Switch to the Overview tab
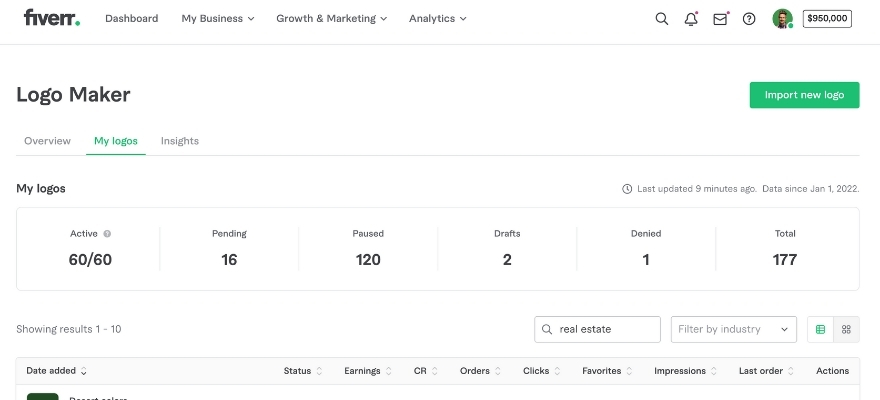This screenshot has height=400, width=880. pyautogui.click(x=47, y=141)
